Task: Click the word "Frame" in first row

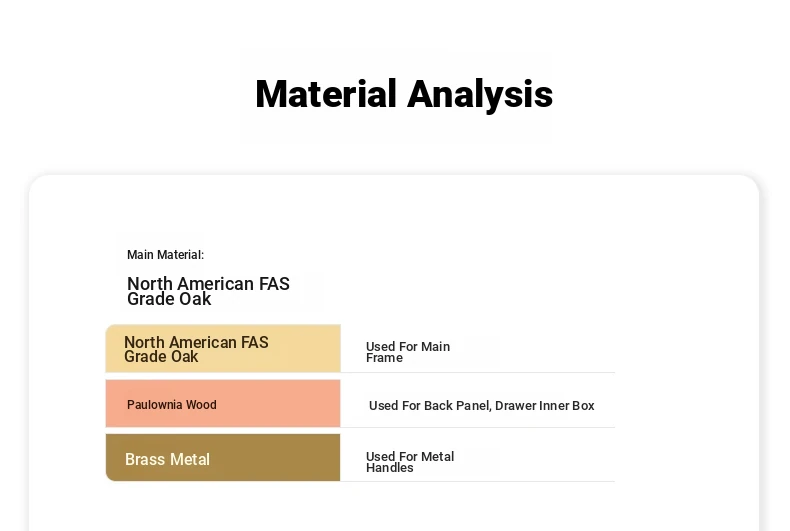Action: [x=384, y=358]
